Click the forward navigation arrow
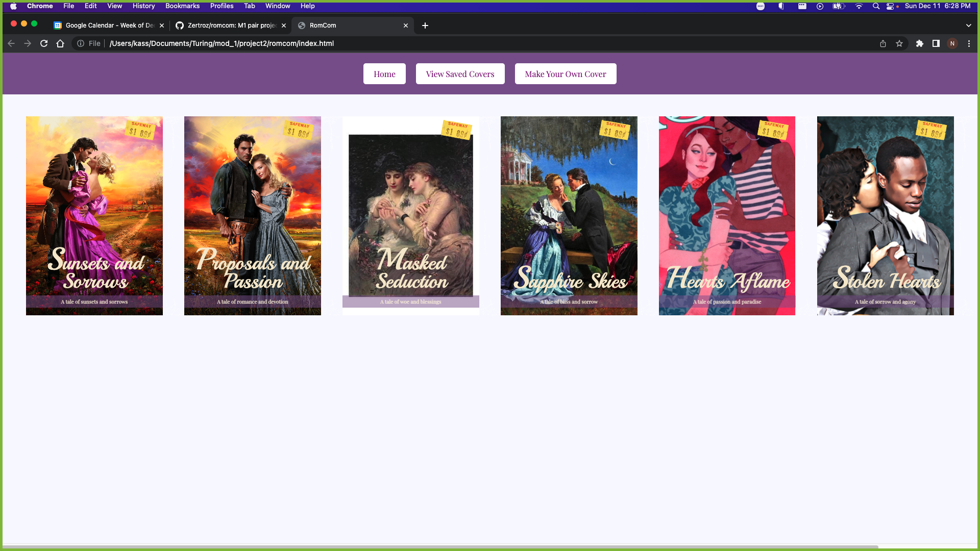The width and height of the screenshot is (980, 551). click(28, 43)
